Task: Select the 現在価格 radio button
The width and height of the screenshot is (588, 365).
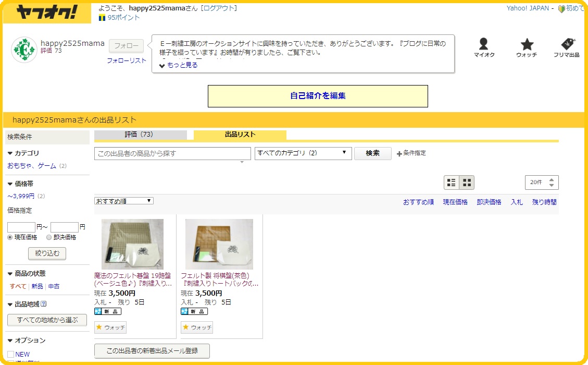Action: tap(10, 237)
